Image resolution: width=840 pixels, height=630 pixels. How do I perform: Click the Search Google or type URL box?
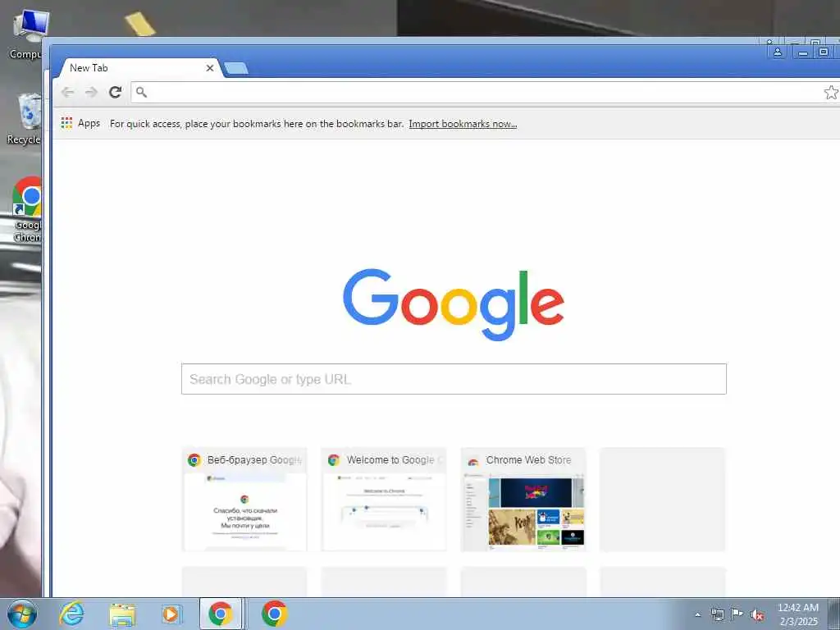pos(454,379)
